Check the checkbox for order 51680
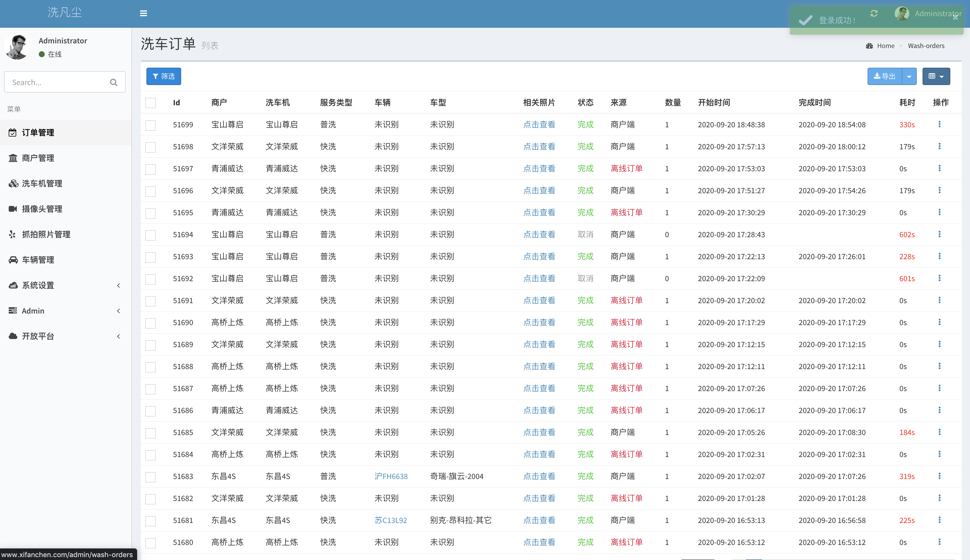Viewport: 970px width, 560px height. coord(150,543)
